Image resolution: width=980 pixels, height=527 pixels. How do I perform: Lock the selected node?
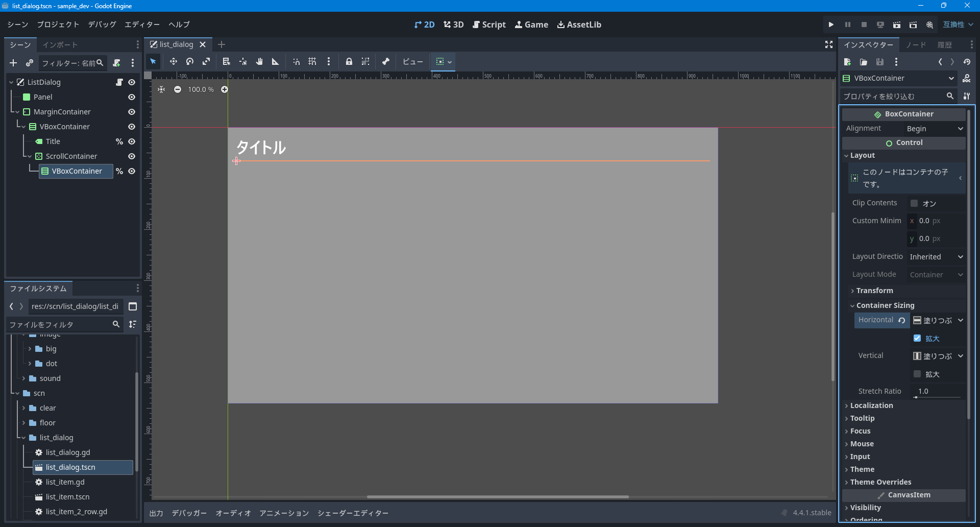click(x=349, y=62)
